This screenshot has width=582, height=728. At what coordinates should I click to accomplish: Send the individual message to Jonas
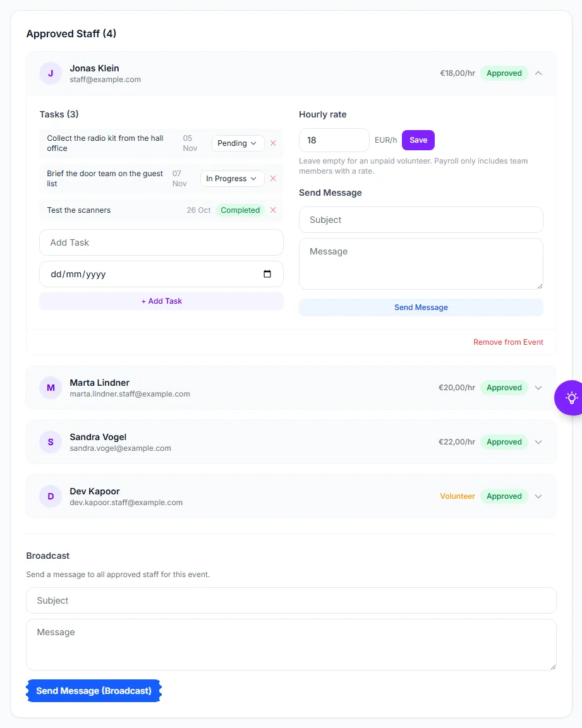coord(421,307)
